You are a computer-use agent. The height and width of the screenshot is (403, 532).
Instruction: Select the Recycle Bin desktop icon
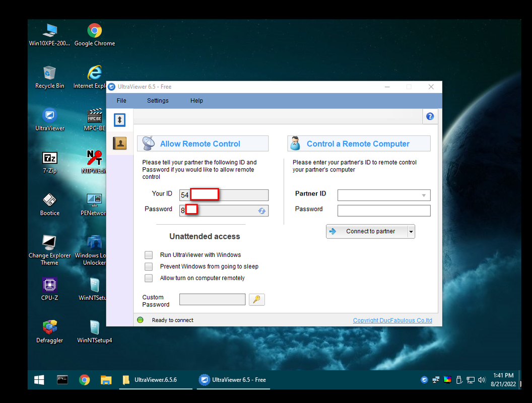(49, 78)
